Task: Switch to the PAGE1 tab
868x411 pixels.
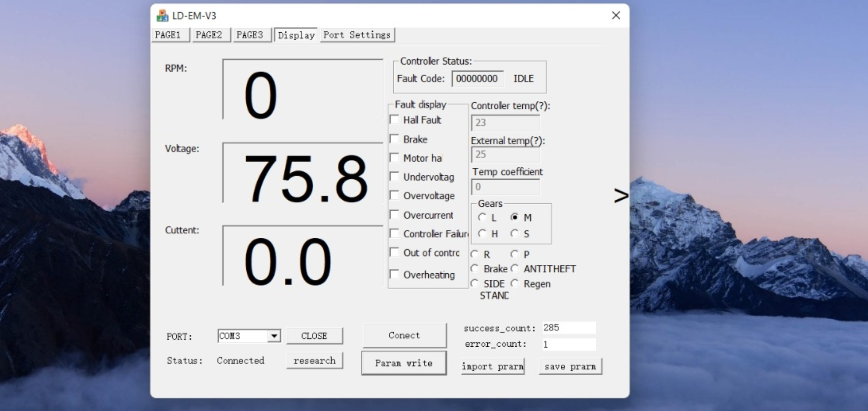Action: pos(168,35)
